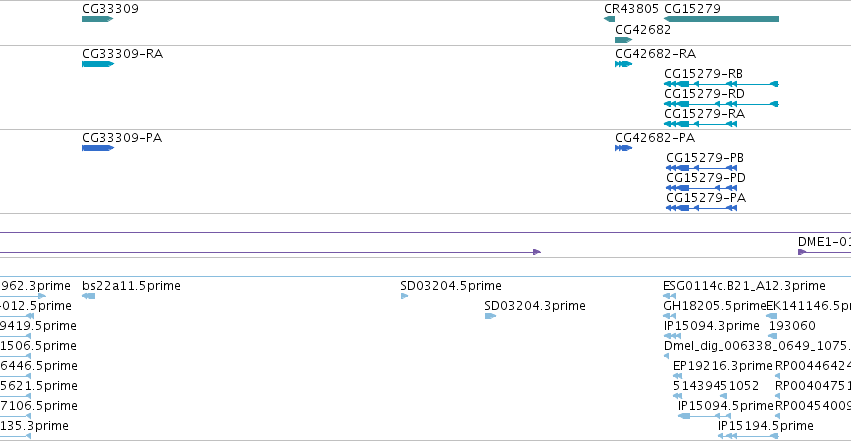Viewport: 851px width, 441px height.
Task: Select the CG15279-RD transcript feature
Action: (721, 104)
